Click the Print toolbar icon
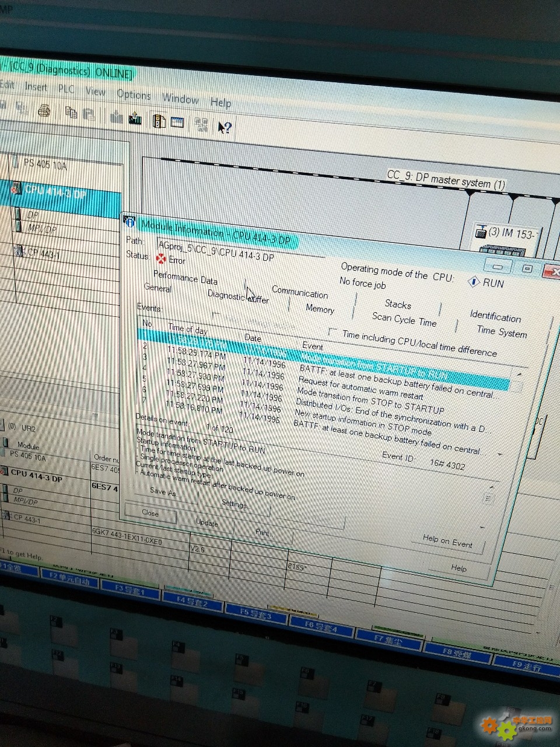This screenshot has height=747, width=560. pos(44,110)
